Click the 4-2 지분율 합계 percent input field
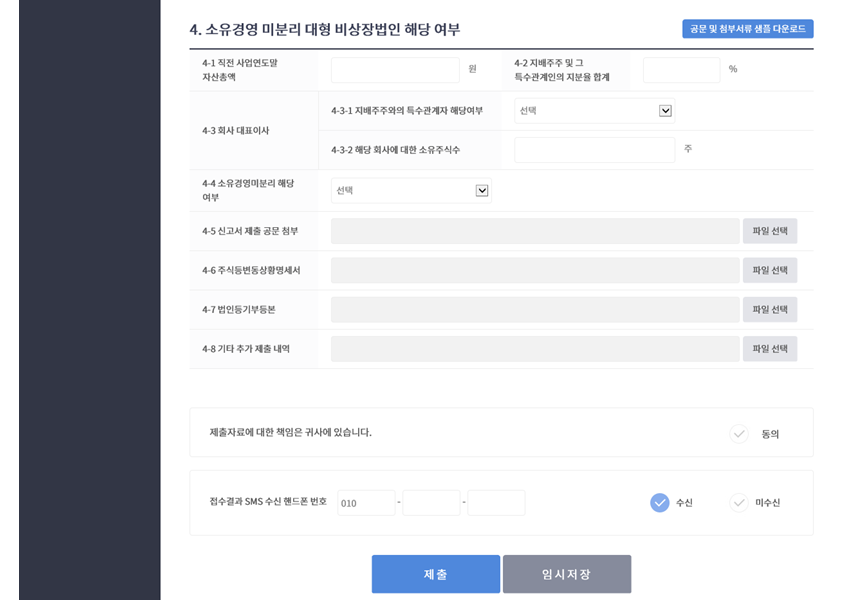Image resolution: width=852 pixels, height=600 pixels. (x=681, y=70)
